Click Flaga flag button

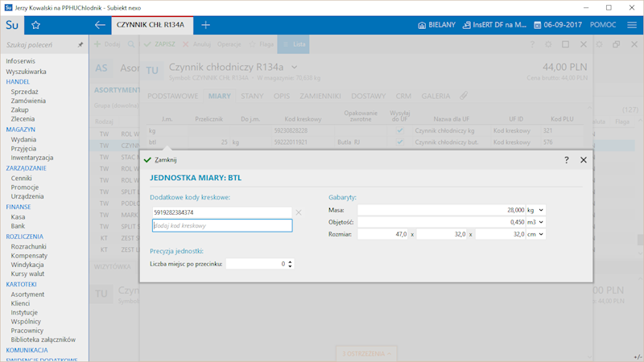point(261,44)
